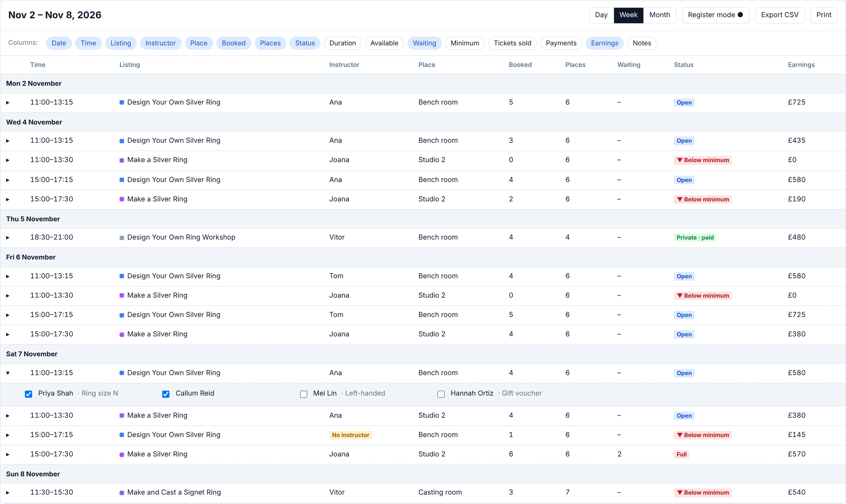The width and height of the screenshot is (846, 504).
Task: Toggle the Minimum column chip
Action: click(465, 43)
